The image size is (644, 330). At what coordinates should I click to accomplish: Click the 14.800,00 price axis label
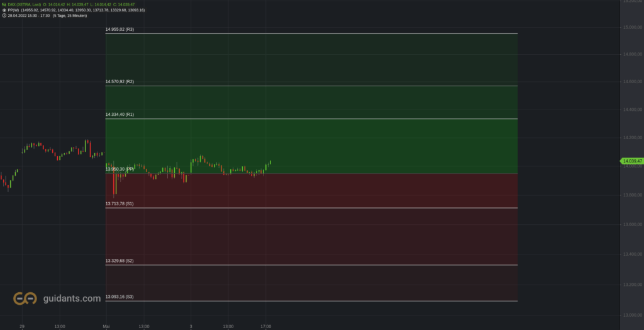tap(633, 54)
